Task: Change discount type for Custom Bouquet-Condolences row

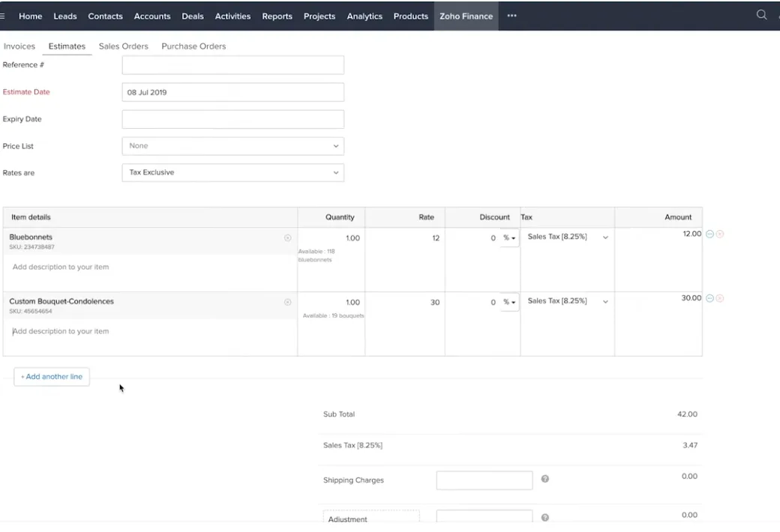Action: click(x=509, y=303)
